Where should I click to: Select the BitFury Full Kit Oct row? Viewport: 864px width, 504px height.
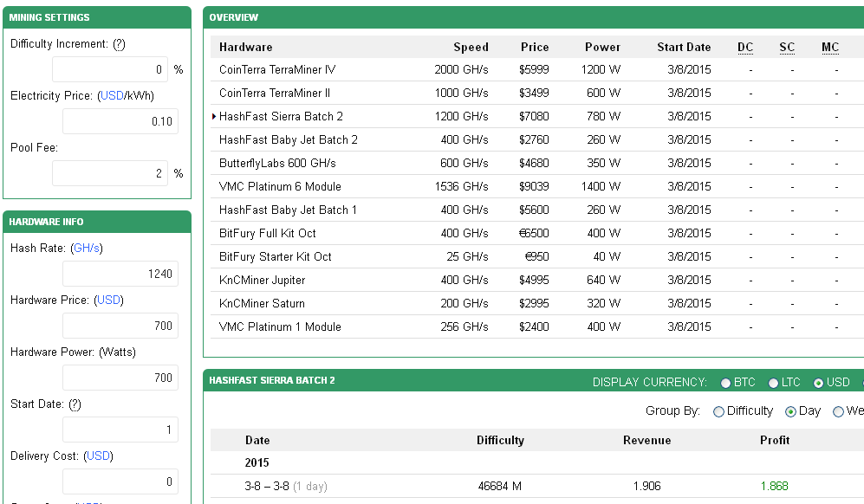pyautogui.click(x=537, y=234)
